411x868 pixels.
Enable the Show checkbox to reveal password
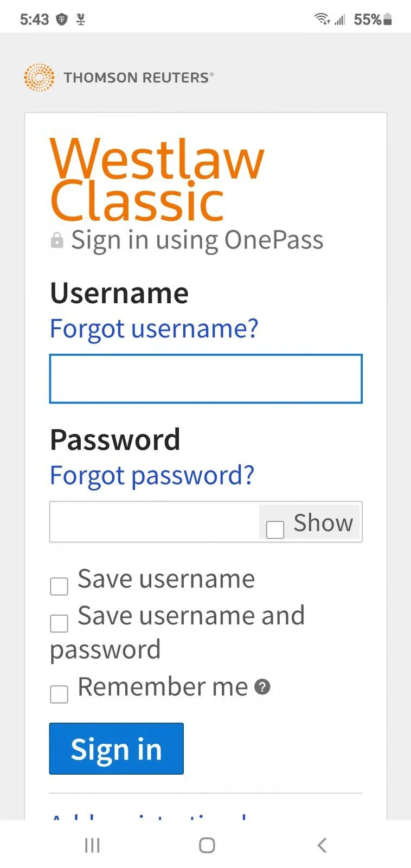click(275, 529)
